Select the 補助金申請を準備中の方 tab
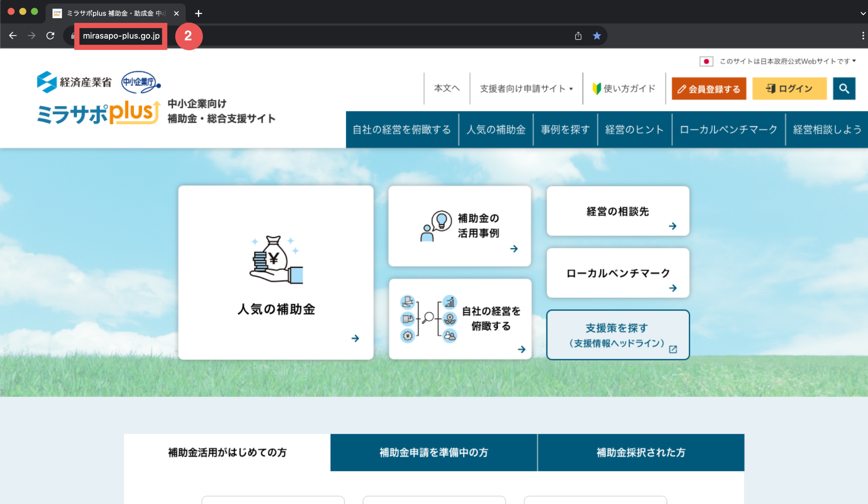This screenshot has height=504, width=868. [434, 452]
